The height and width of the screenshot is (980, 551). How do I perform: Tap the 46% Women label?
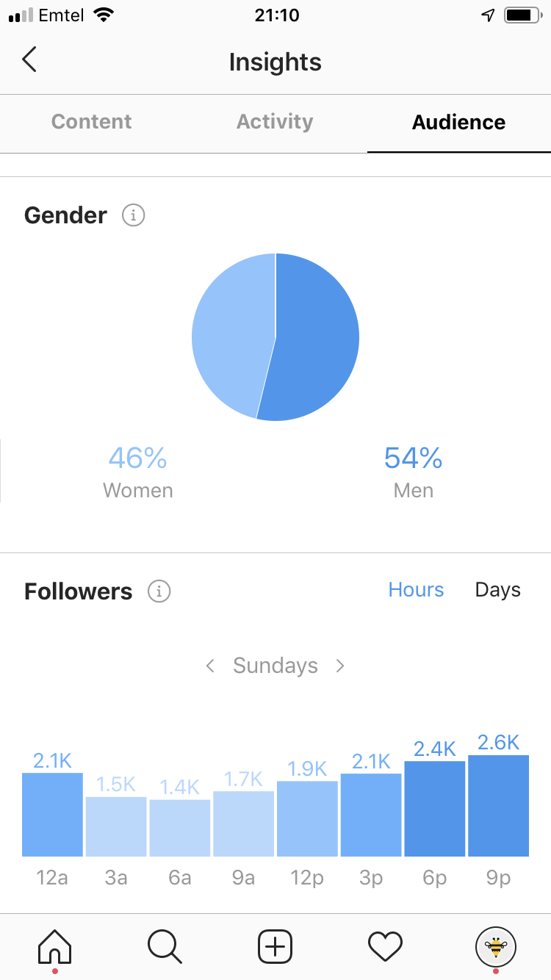tap(137, 472)
